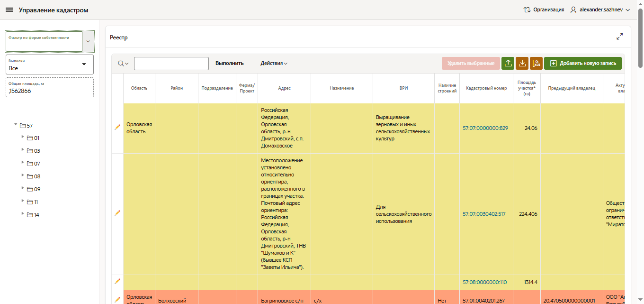Open the hamburger navigation menu
This screenshot has width=644, height=304.
point(9,10)
